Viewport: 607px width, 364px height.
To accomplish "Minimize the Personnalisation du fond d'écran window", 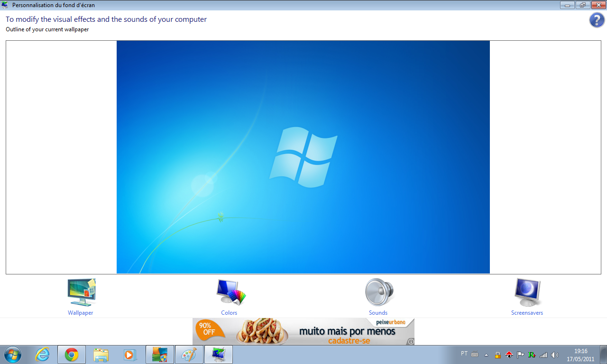I will click(567, 5).
